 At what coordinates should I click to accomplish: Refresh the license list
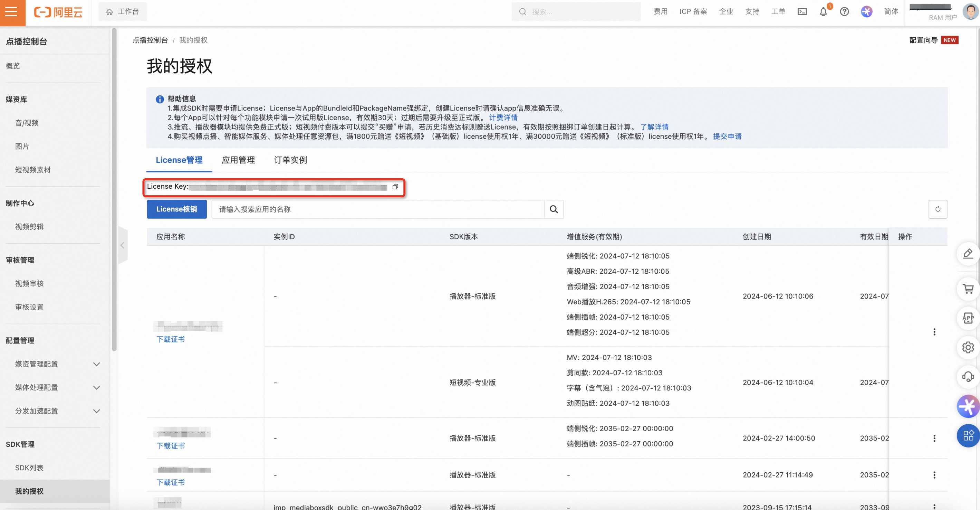(938, 209)
